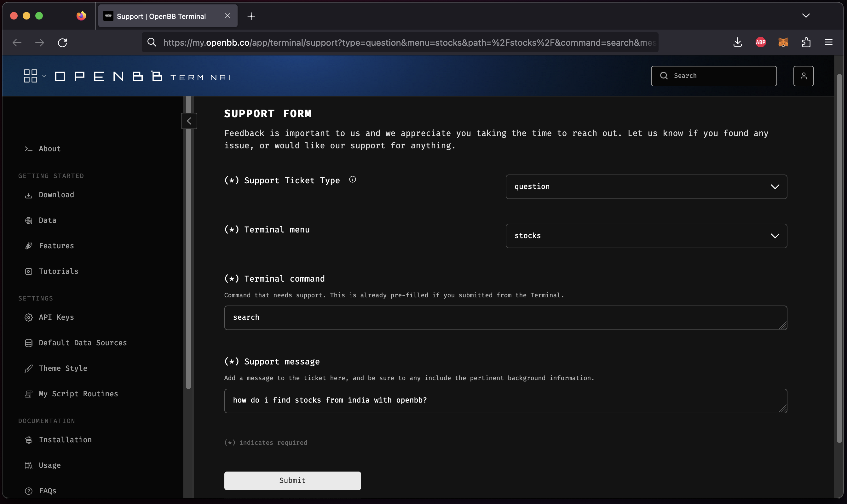Click the Default Data Sources database icon
847x504 pixels.
(29, 343)
